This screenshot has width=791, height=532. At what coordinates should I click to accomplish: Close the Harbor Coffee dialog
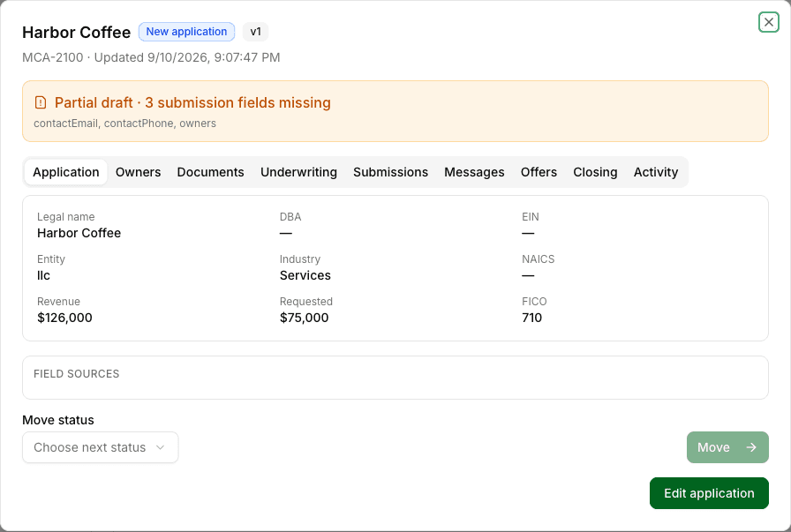coord(768,22)
